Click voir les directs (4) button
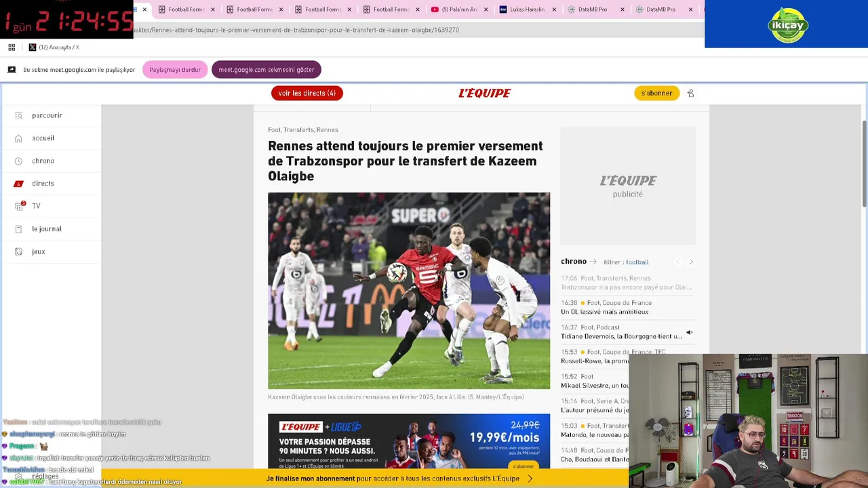Screen dimensions: 868x488 (307, 94)
